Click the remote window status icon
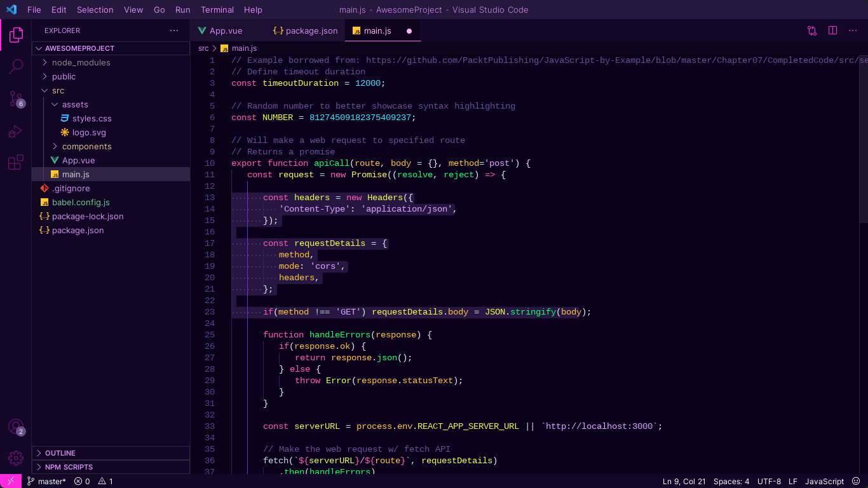 tap(11, 481)
